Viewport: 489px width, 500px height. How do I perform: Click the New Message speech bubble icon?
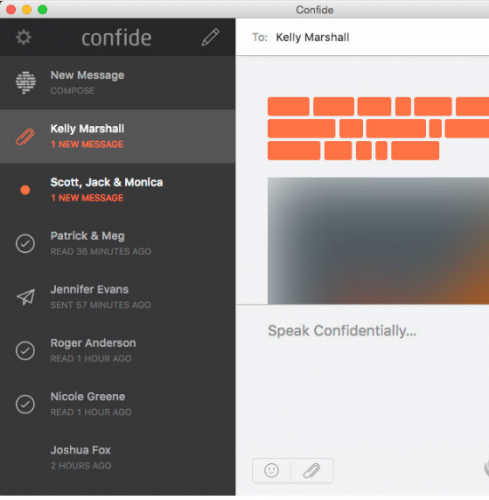click(x=26, y=82)
